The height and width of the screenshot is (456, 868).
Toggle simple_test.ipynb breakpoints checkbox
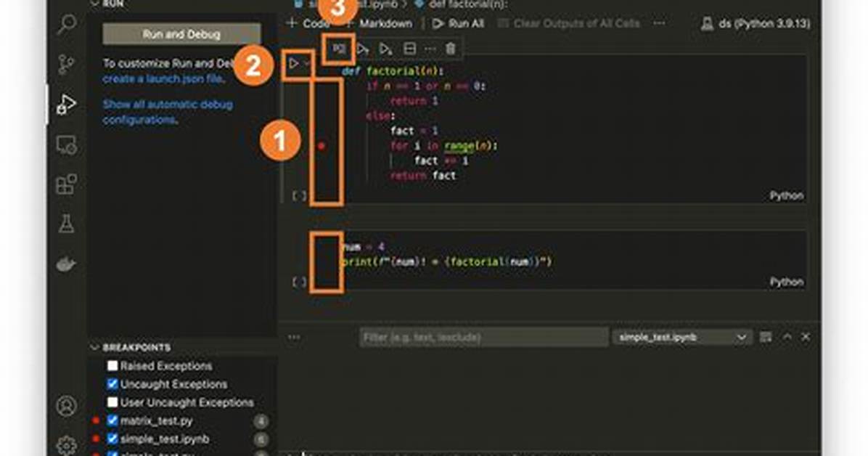tap(112, 439)
